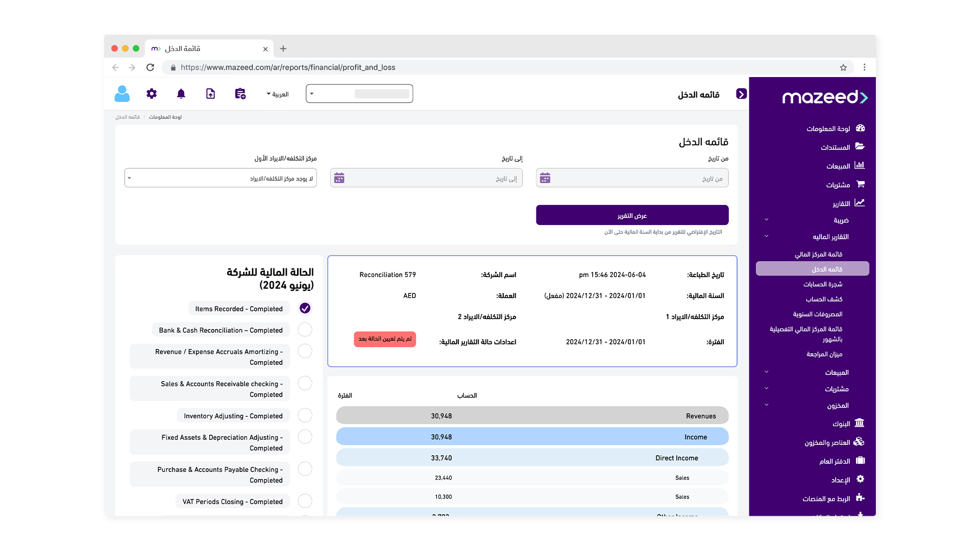This screenshot has height=551, width=980.
Task: Click لوحة المعلومات breadcrumb link
Action: click(165, 117)
